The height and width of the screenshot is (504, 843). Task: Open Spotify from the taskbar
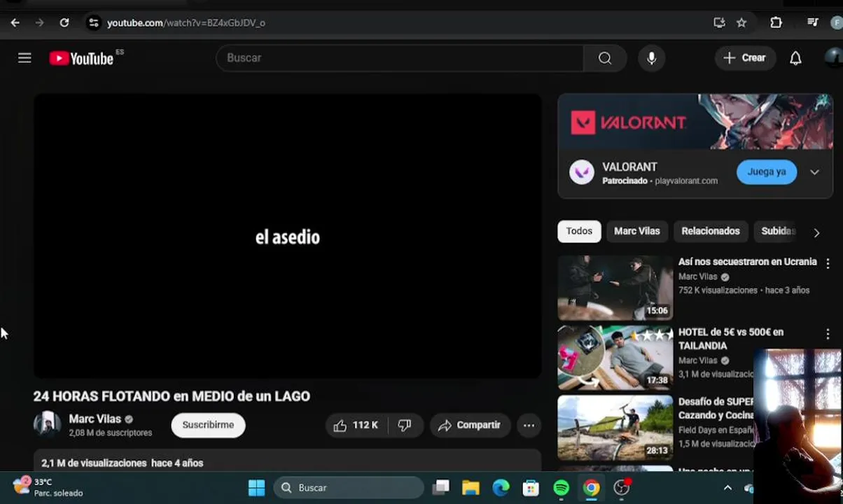pos(561,488)
